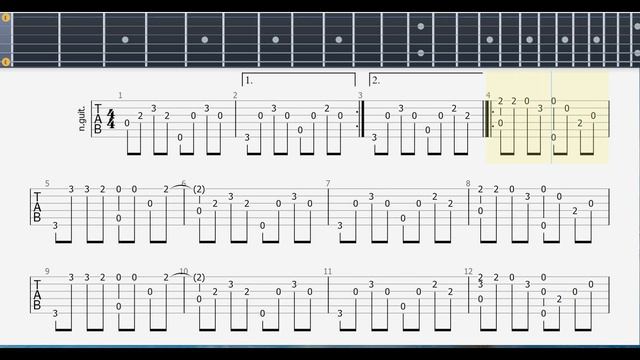This screenshot has width=640, height=360.
Task: Click the fifteenth-fret inlay dot on the fretboard
Action: [x=490, y=40]
